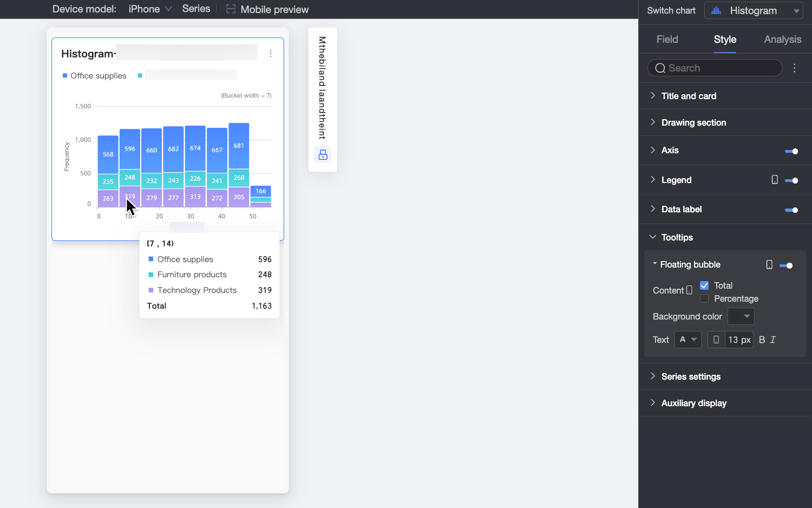Click the mobile icon before the font size
This screenshot has width=812, height=508.
(x=716, y=340)
